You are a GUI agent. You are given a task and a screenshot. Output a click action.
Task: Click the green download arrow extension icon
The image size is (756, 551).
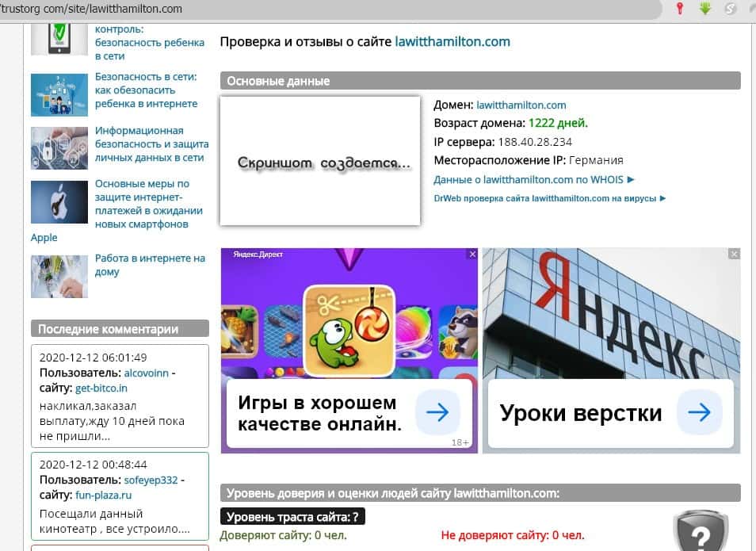[x=705, y=9]
